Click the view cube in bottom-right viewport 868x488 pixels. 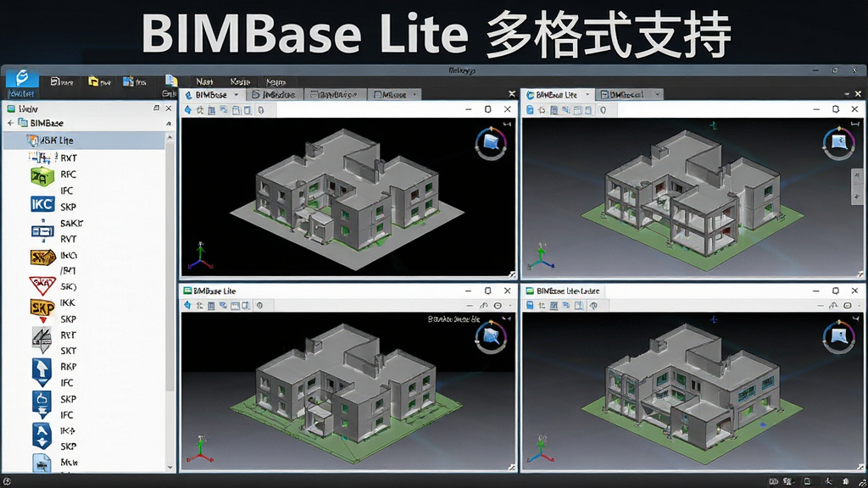pyautogui.click(x=838, y=336)
